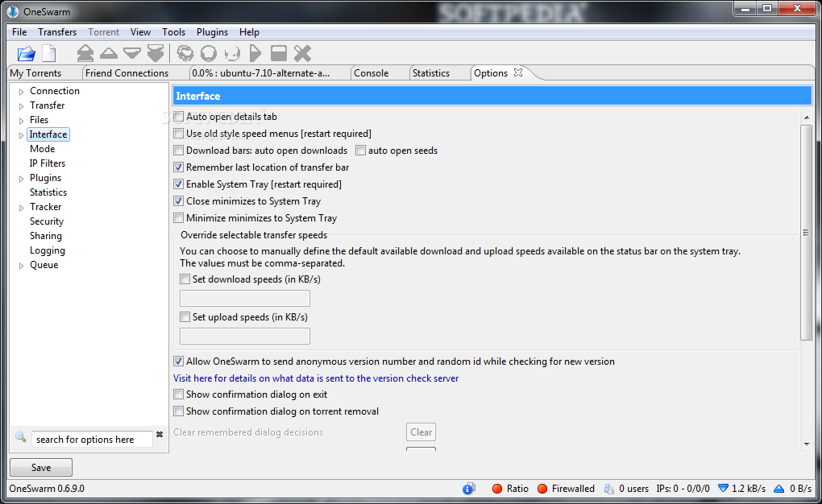Toggle auto open seeds checkbox
822x504 pixels.
click(x=361, y=151)
